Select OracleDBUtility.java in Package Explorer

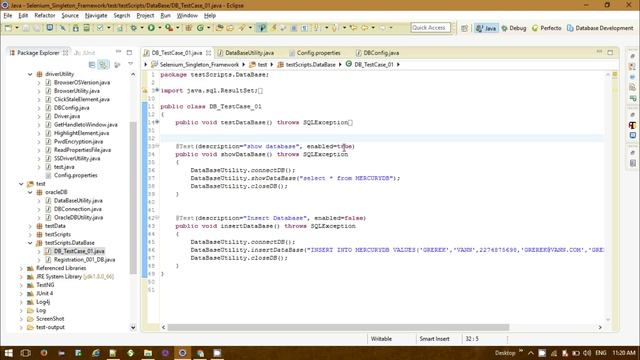(x=78, y=218)
